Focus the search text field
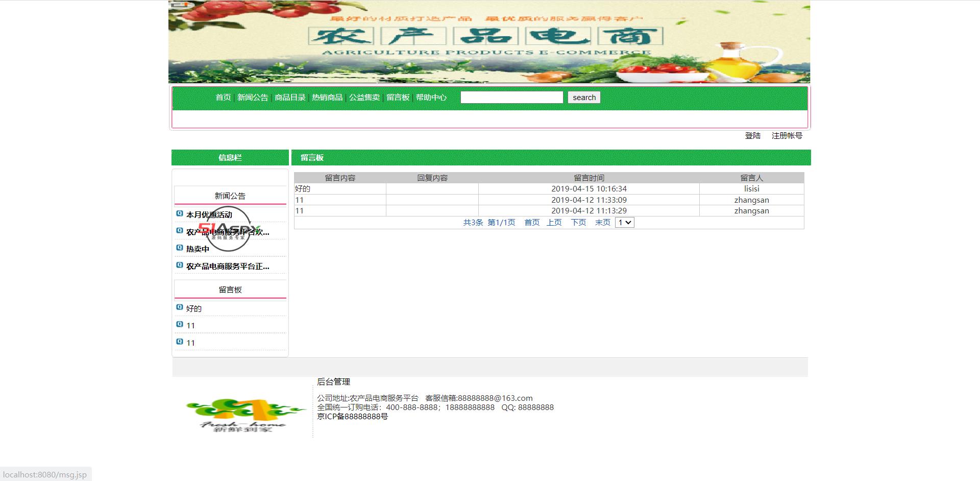This screenshot has height=481, width=980. (x=511, y=98)
